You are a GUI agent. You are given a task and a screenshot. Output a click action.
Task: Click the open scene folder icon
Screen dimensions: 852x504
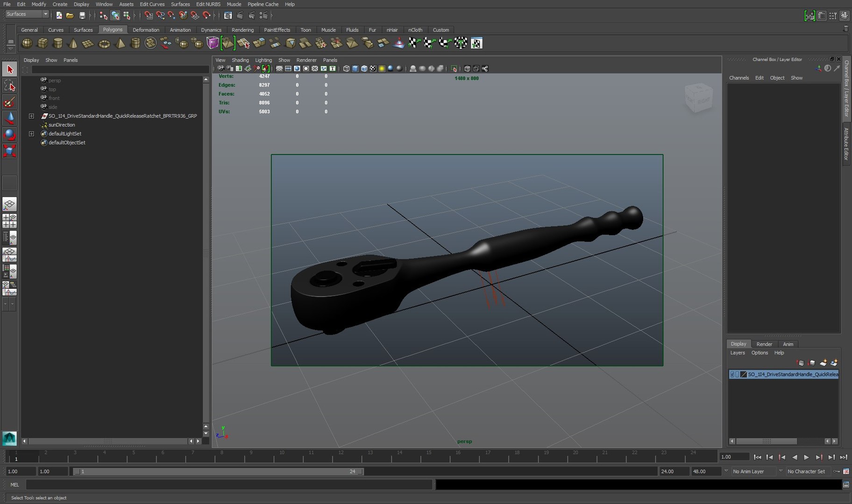click(x=70, y=15)
